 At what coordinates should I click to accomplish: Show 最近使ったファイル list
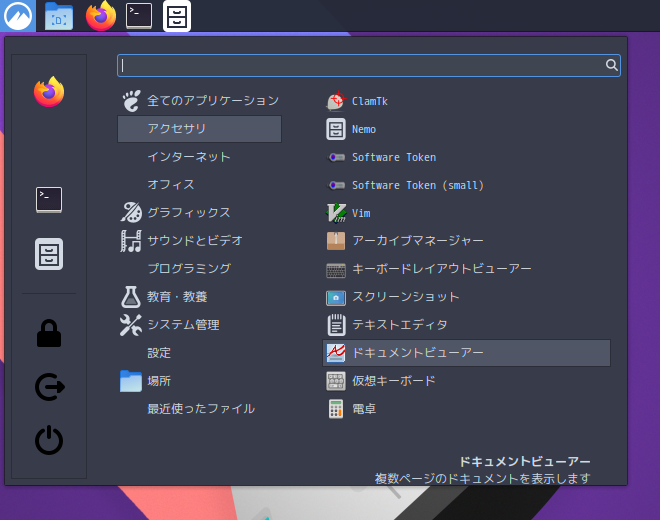coord(200,408)
